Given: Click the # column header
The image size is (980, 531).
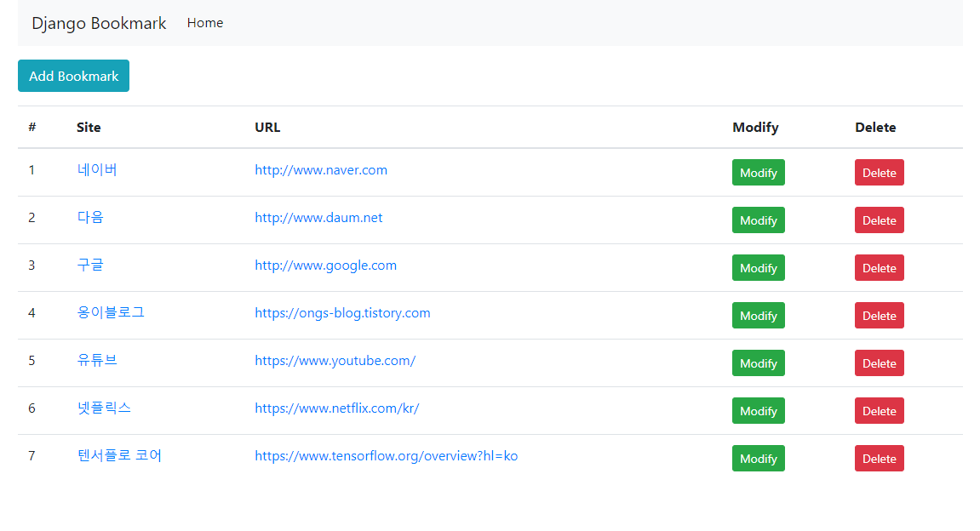Looking at the screenshot, I should 32,128.
